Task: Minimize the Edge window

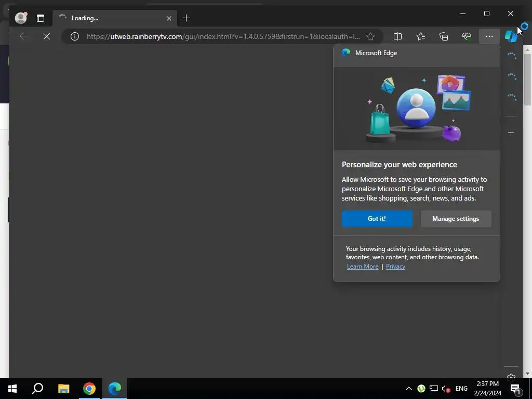Action: tap(463, 14)
